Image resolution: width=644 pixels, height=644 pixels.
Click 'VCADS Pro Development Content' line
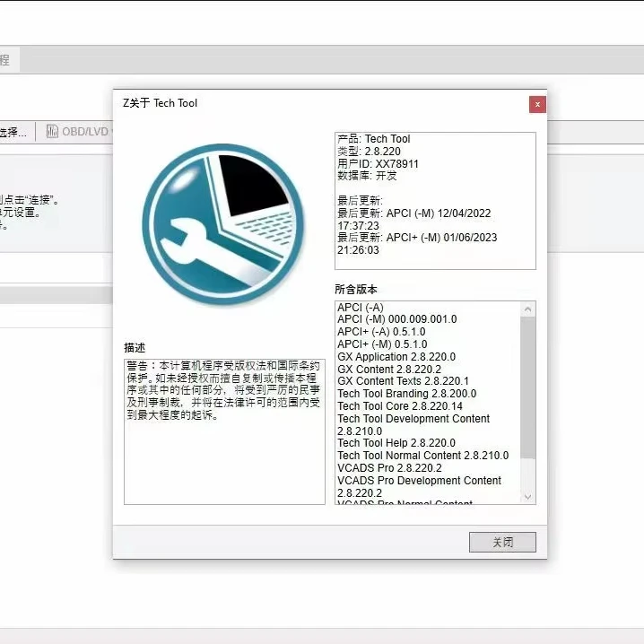pyautogui.click(x=419, y=480)
